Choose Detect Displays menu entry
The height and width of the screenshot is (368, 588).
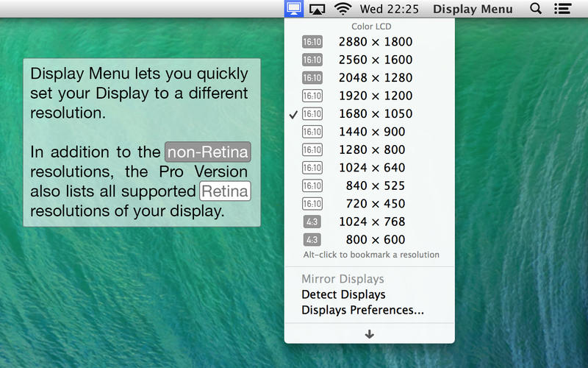pyautogui.click(x=343, y=294)
